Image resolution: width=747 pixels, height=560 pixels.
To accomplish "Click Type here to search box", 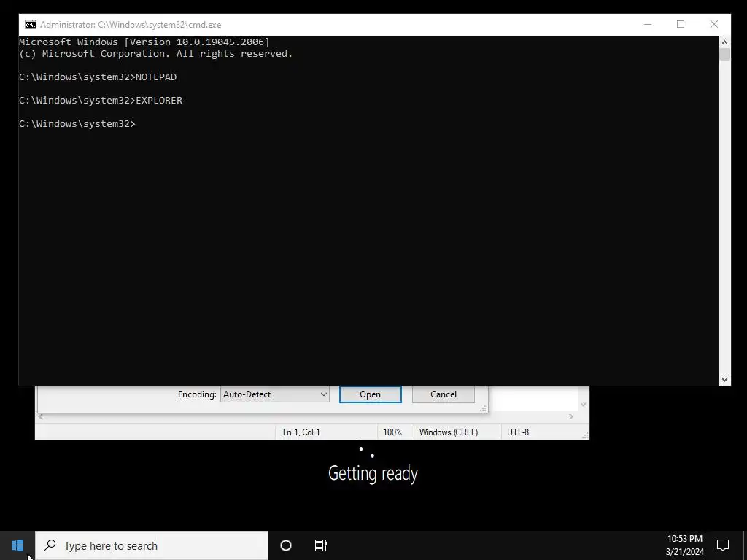I will [152, 545].
